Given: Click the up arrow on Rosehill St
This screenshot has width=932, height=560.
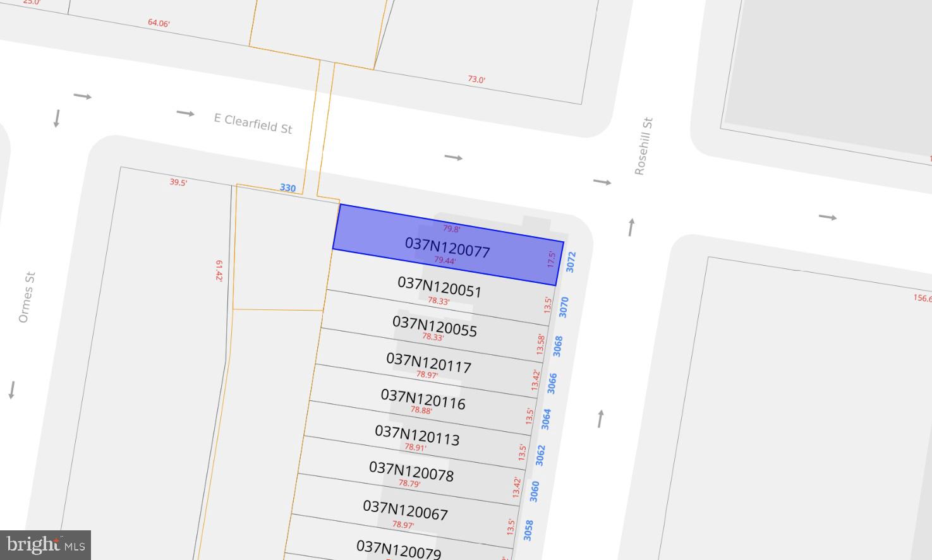Looking at the screenshot, I should [x=600, y=418].
